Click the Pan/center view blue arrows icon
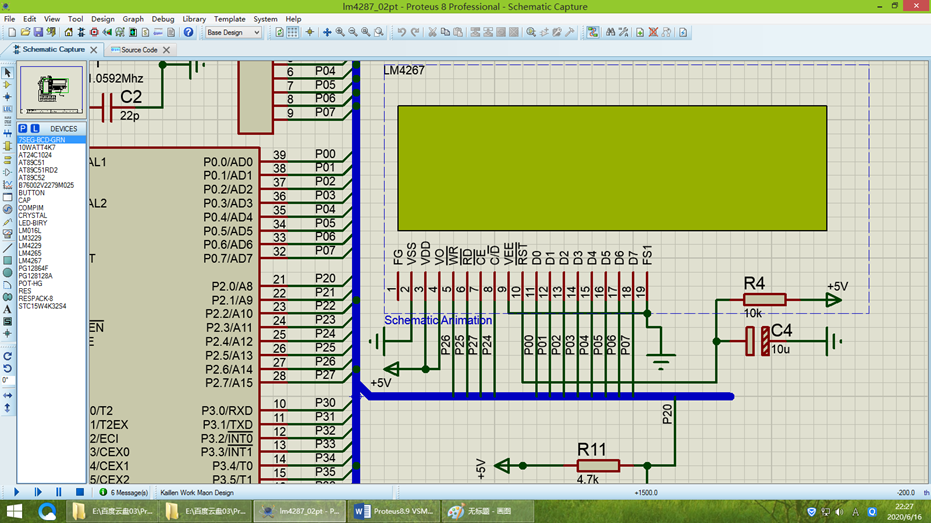Screen dimensions: 931x524 click(x=327, y=33)
